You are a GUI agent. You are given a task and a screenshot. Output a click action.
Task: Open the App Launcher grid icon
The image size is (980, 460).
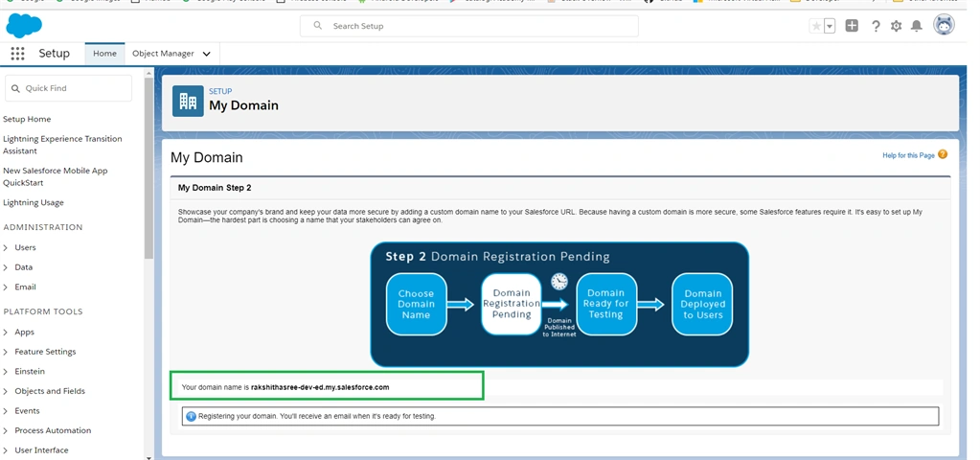pos(17,54)
